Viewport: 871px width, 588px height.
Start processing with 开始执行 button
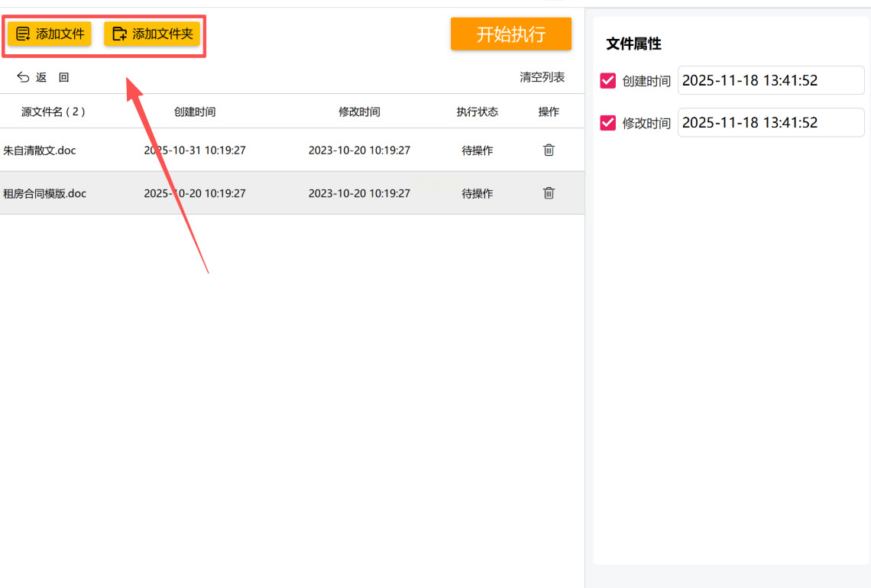(511, 34)
